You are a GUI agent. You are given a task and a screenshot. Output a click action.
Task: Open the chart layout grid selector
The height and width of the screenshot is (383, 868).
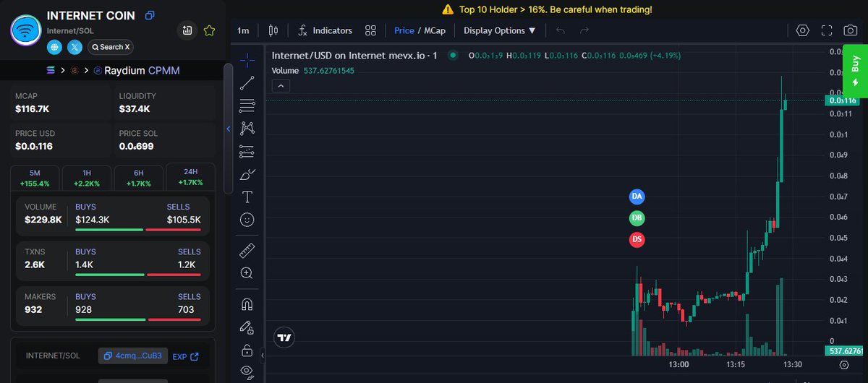click(370, 30)
